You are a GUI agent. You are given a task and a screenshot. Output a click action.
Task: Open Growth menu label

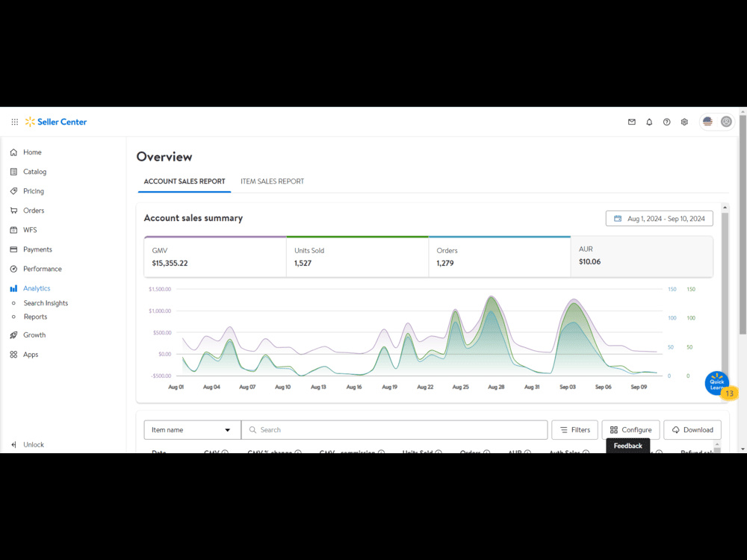pyautogui.click(x=34, y=335)
